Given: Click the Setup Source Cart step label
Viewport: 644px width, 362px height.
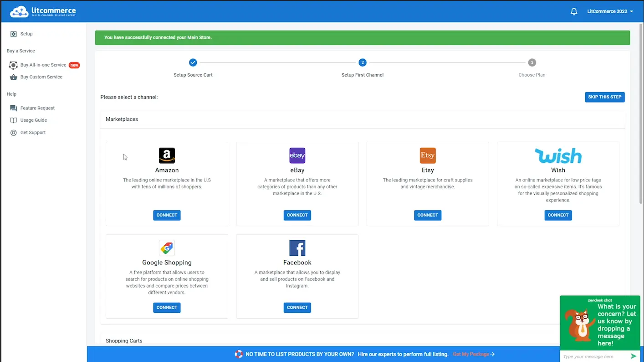Looking at the screenshot, I should click(x=193, y=75).
